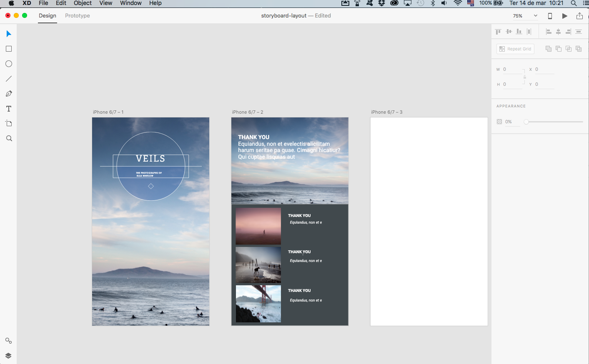589x364 pixels.
Task: Open the View menu
Action: point(106,3)
